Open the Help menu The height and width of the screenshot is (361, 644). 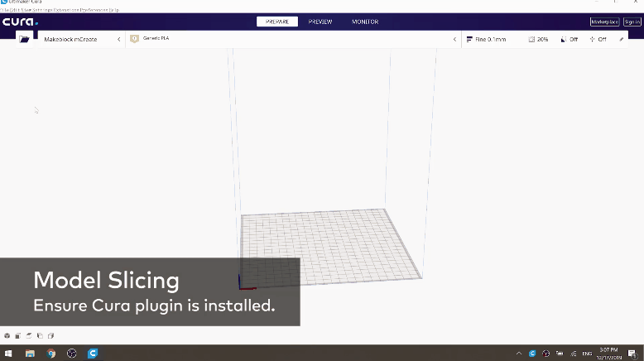pyautogui.click(x=114, y=10)
